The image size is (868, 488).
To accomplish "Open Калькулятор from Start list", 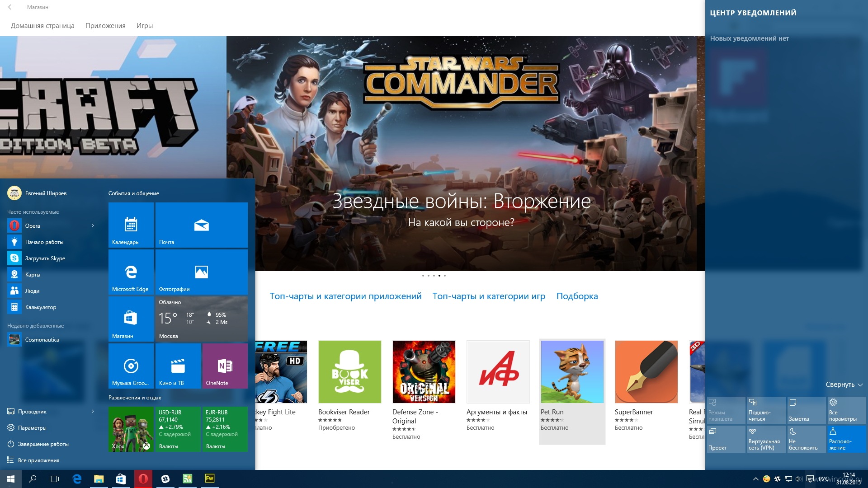I will click(51, 307).
